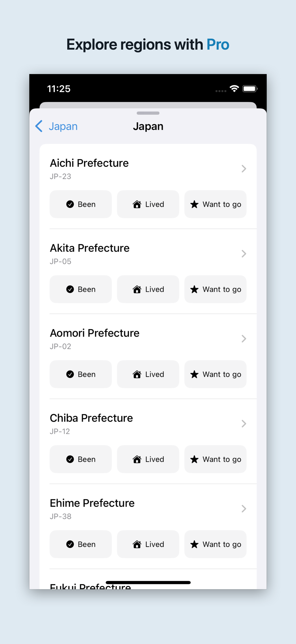Expand Aichi Prefecture via its chevron
296x644 pixels.
click(x=244, y=169)
